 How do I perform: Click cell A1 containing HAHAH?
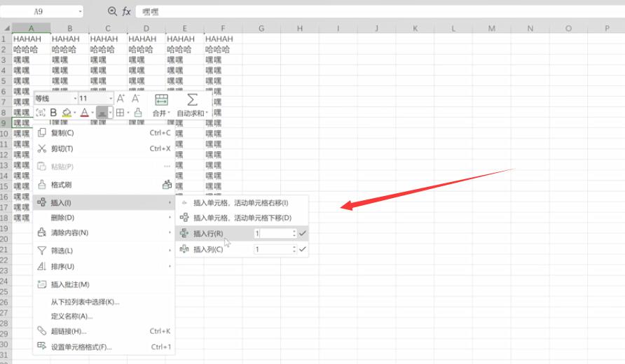(31, 38)
